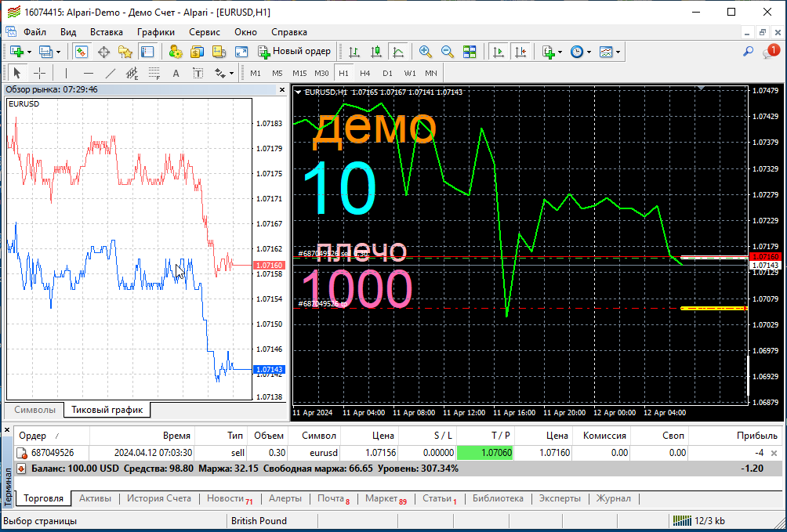
Task: Open the Новости tab
Action: point(229,498)
